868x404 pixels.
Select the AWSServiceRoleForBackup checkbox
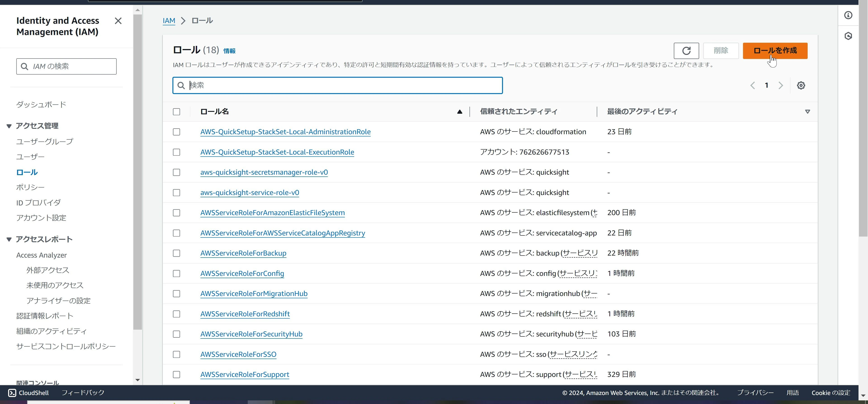[x=177, y=253]
